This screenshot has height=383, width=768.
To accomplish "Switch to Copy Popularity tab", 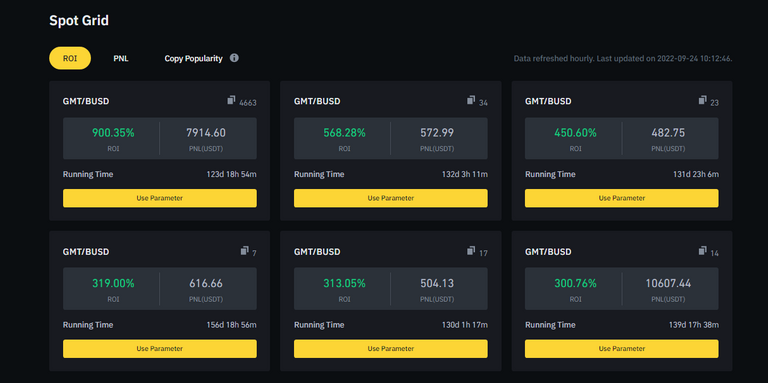I will [x=193, y=58].
